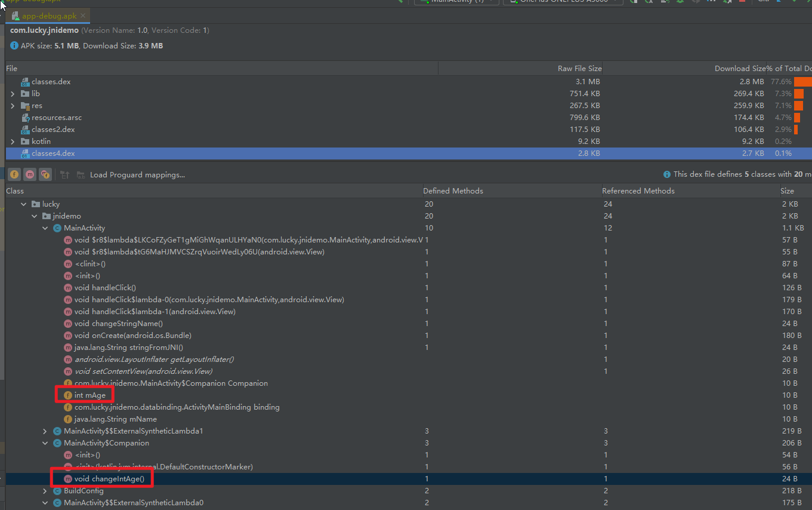
Task: Click the lib folder icon
Action: (x=25, y=94)
